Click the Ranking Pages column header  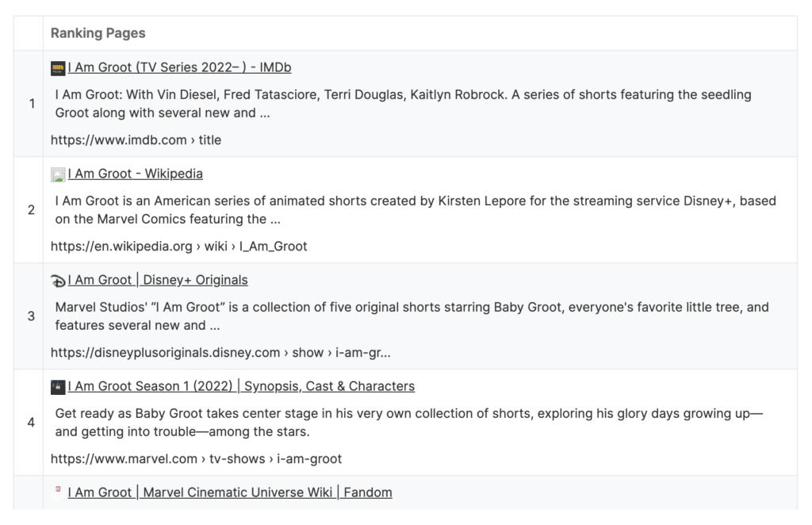click(x=98, y=33)
